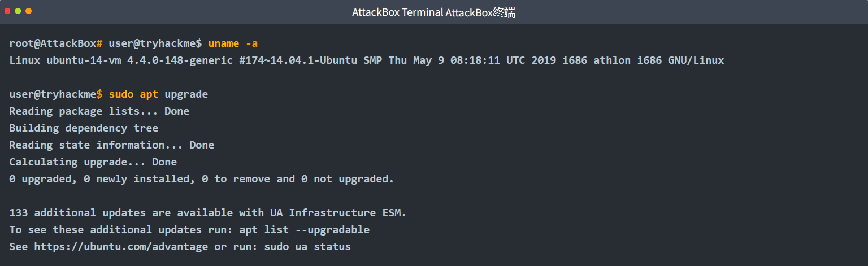The width and height of the screenshot is (868, 266).
Task: Click the AttackBox Terminal window title
Action: (x=433, y=12)
